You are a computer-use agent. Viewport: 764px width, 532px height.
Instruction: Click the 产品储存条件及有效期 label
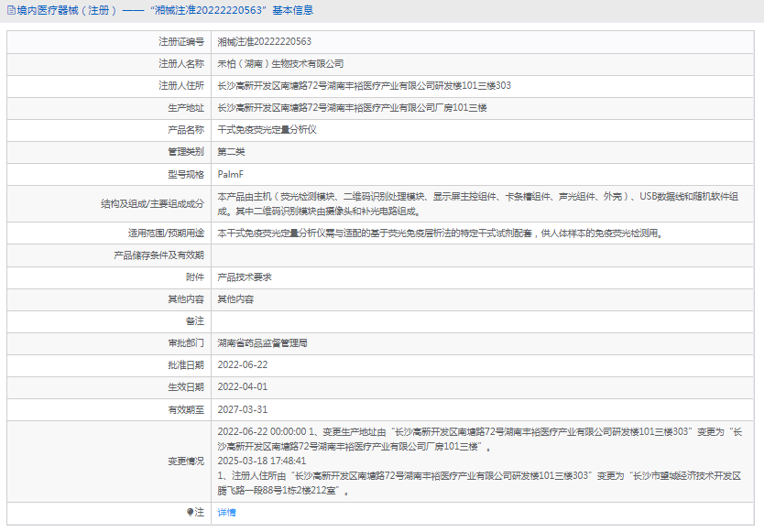pos(158,255)
